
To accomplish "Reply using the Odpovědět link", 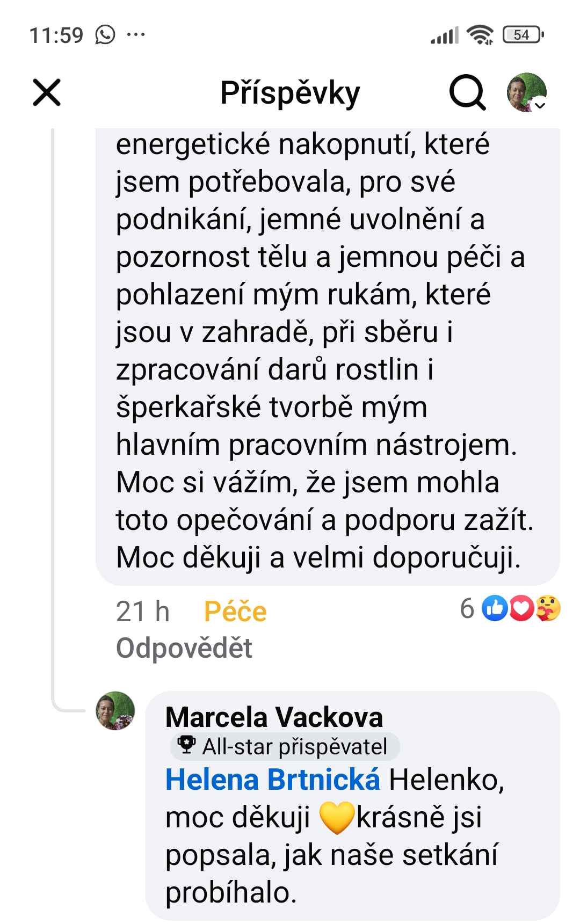I will (184, 647).
